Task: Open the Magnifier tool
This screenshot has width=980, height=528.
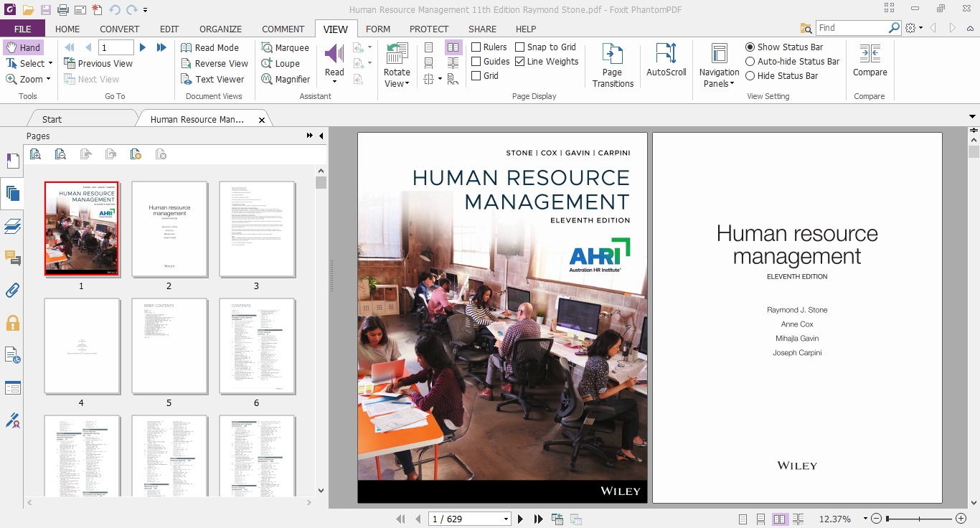Action: coord(286,79)
